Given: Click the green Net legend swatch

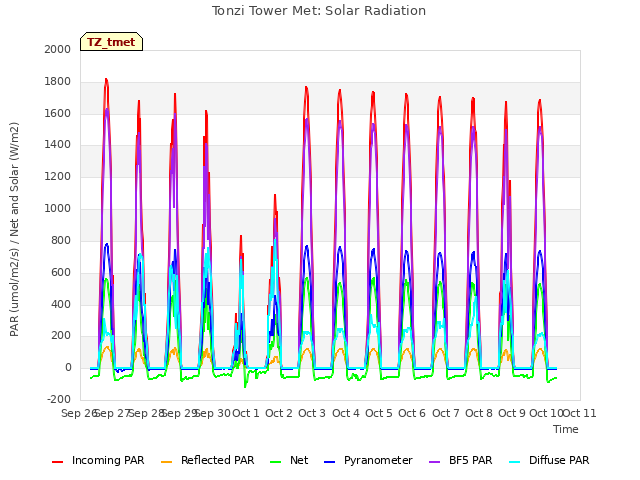Looking at the screenshot, I should click(x=276, y=462).
